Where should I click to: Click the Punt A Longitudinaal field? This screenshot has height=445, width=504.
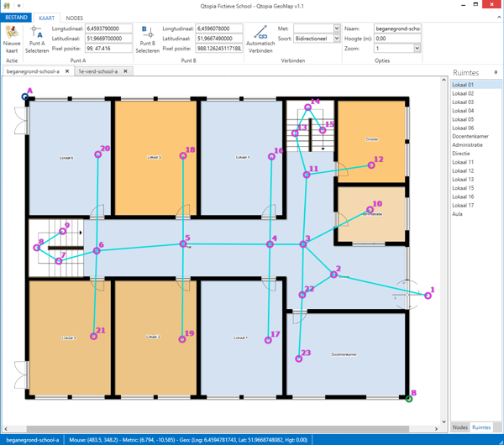[108, 29]
